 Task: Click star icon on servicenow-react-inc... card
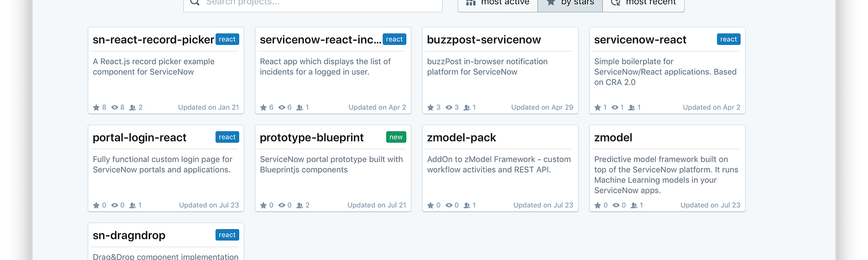(x=263, y=107)
